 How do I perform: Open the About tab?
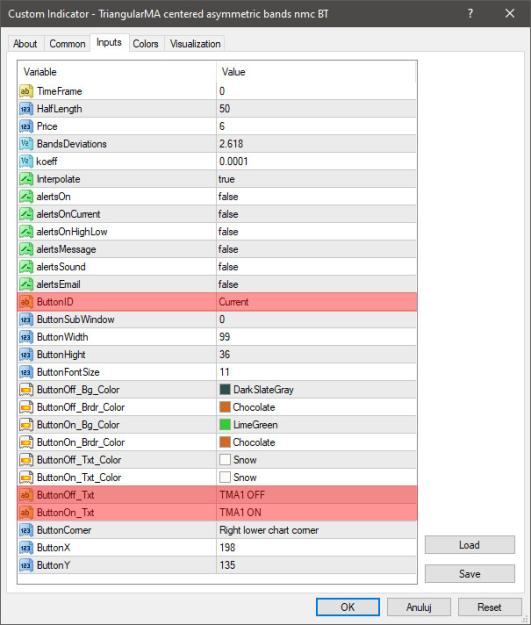point(25,44)
